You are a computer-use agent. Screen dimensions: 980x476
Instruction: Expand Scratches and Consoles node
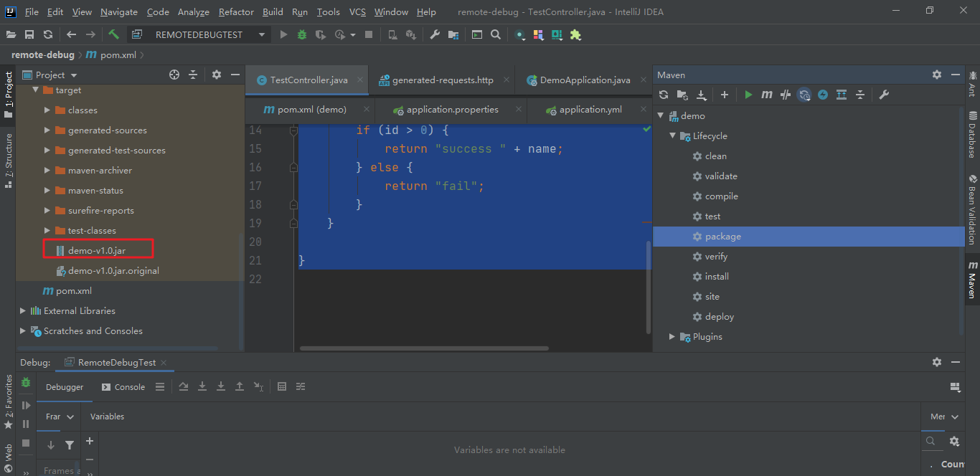click(23, 331)
